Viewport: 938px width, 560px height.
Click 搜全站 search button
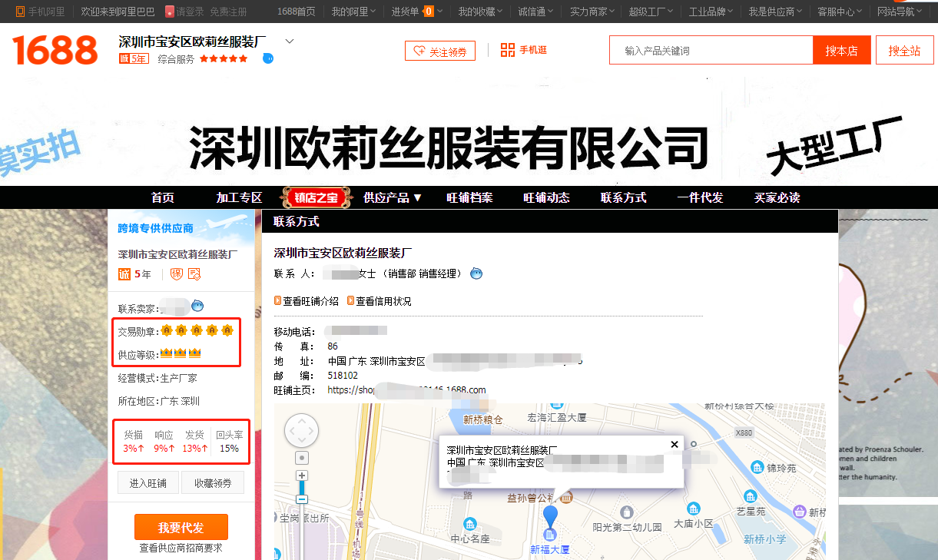pyautogui.click(x=905, y=51)
